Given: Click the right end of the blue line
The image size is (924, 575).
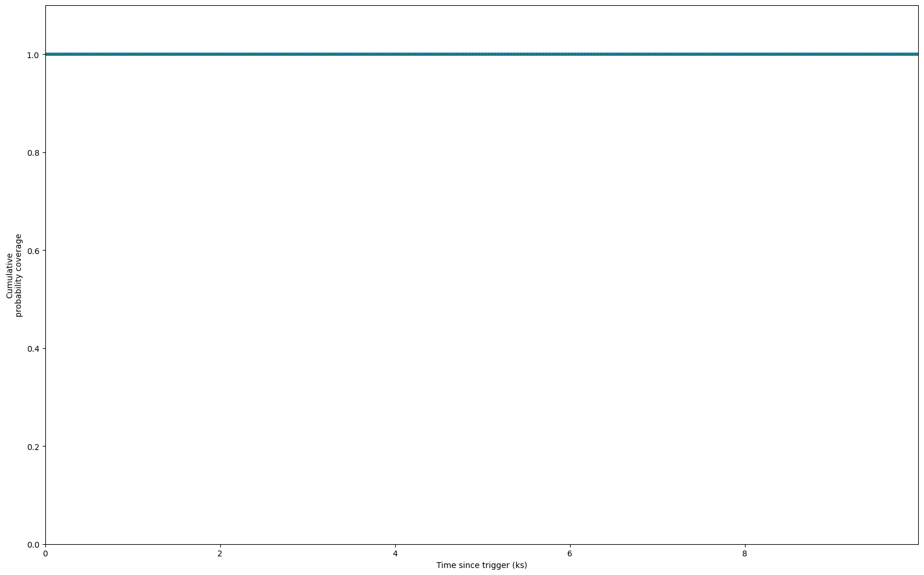Looking at the screenshot, I should [916, 54].
